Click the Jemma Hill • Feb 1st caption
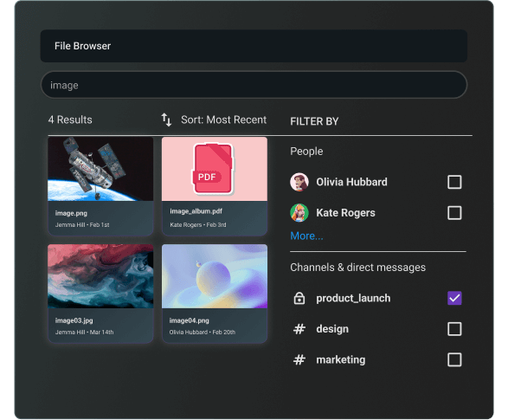508x420 pixels. [x=82, y=225]
